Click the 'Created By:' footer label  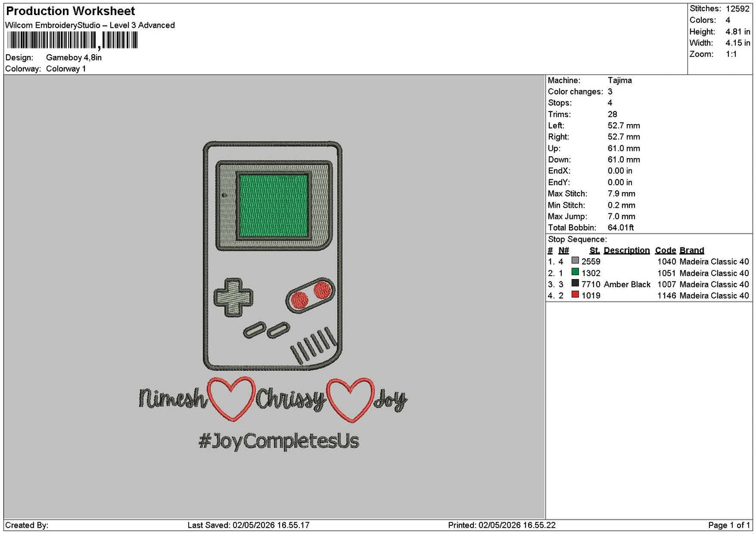26,525
